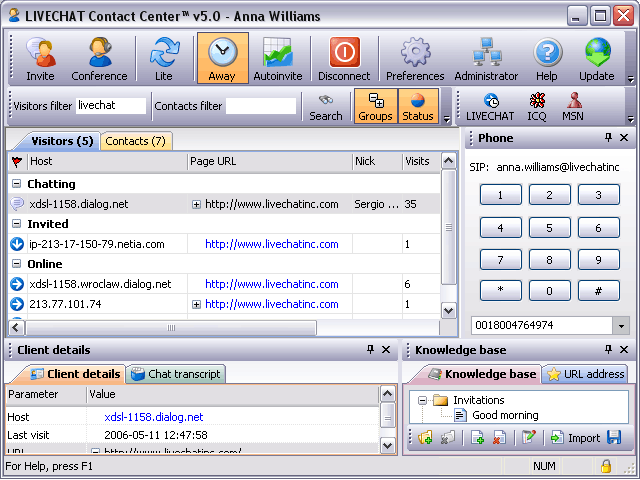
Task: Click chat bubble icon of xdsl-1158.dialog.net
Action: (17, 204)
